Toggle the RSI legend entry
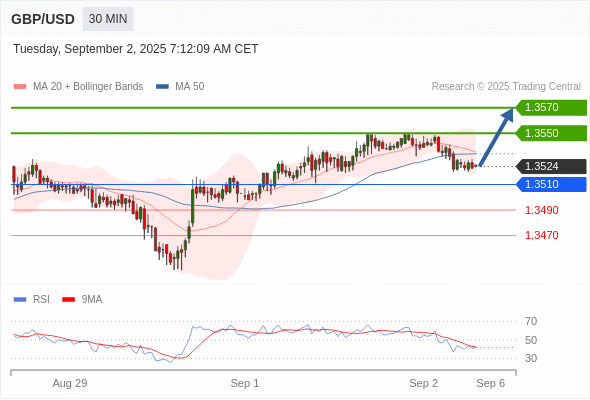Screen dimensions: 590x400 pyautogui.click(x=41, y=300)
